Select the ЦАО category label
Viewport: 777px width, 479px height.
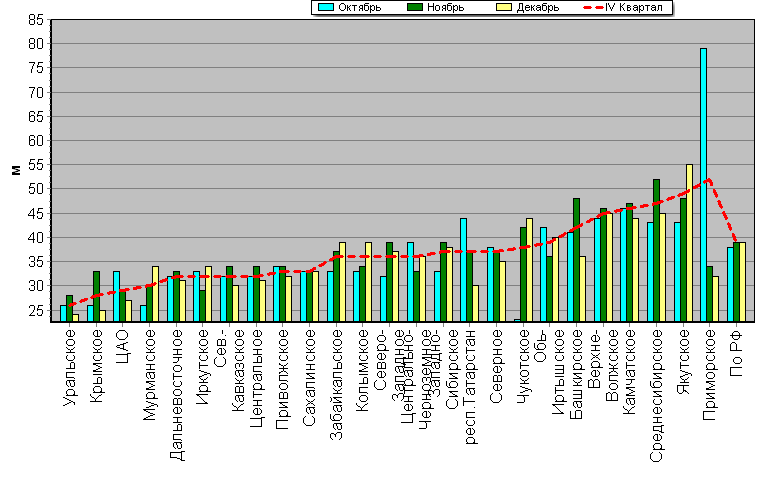[x=123, y=346]
